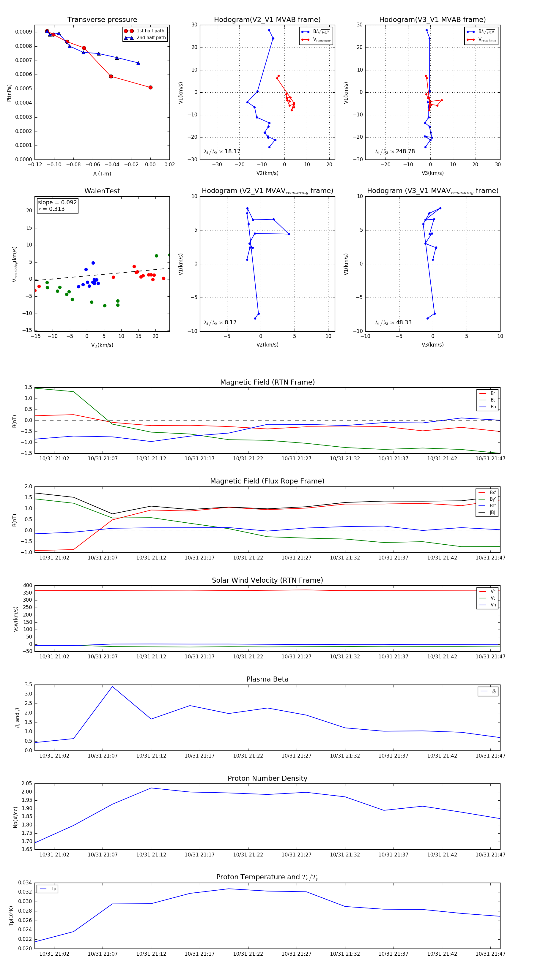The image size is (535, 980).
Task: Click the "slope = 0.092" text
Action: point(57,203)
